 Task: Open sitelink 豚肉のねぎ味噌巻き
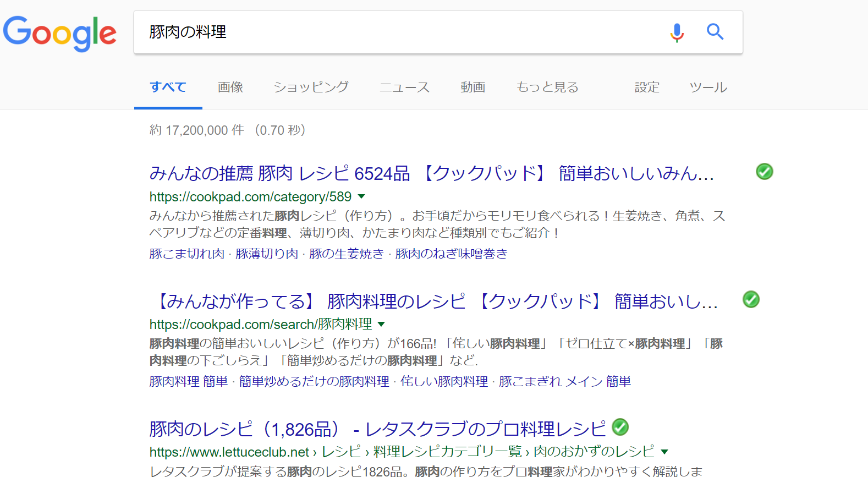pos(451,254)
